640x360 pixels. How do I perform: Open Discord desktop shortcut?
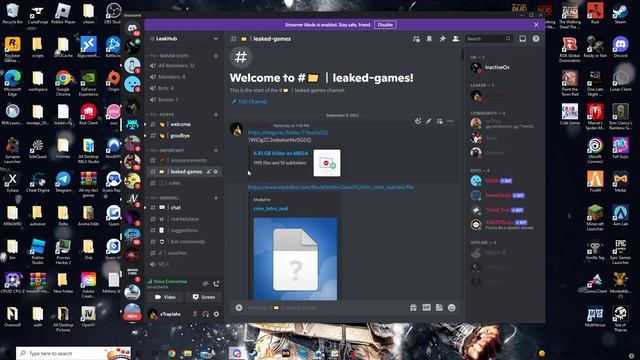click(620, 47)
